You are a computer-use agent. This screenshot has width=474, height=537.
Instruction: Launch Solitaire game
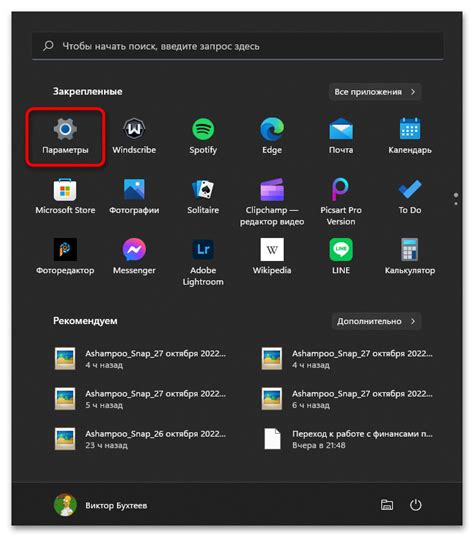[203, 197]
